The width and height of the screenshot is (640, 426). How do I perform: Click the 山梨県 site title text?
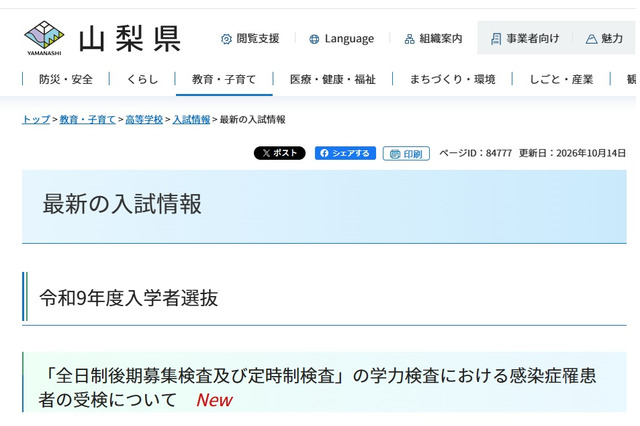tap(130, 39)
